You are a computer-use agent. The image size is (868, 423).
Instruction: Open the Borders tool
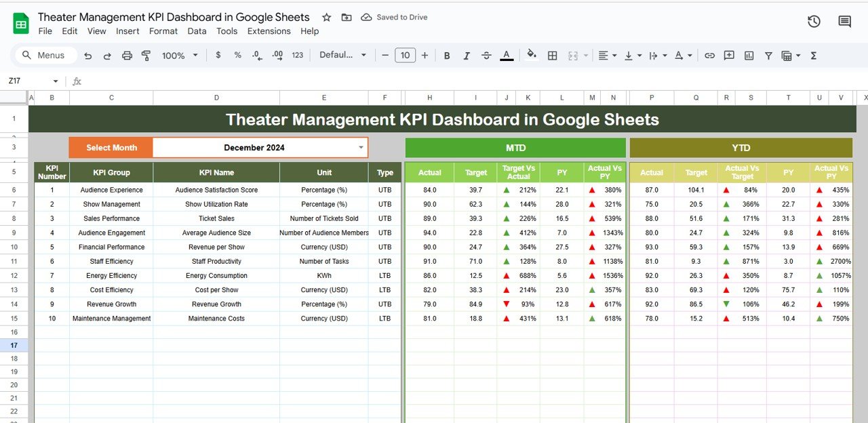point(553,56)
